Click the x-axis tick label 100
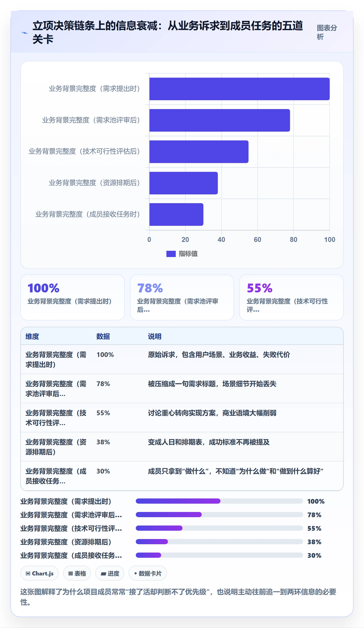The image size is (364, 628). pyautogui.click(x=330, y=240)
